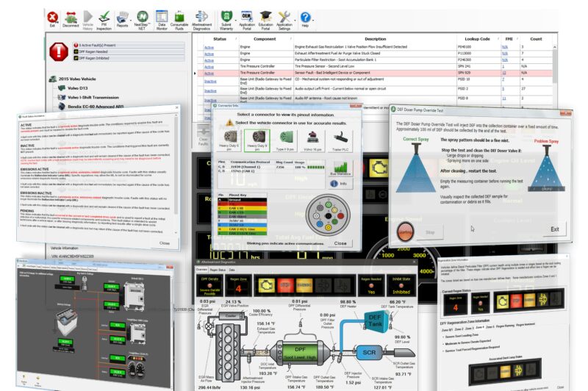Select the Trailer PLC connector

340,140
